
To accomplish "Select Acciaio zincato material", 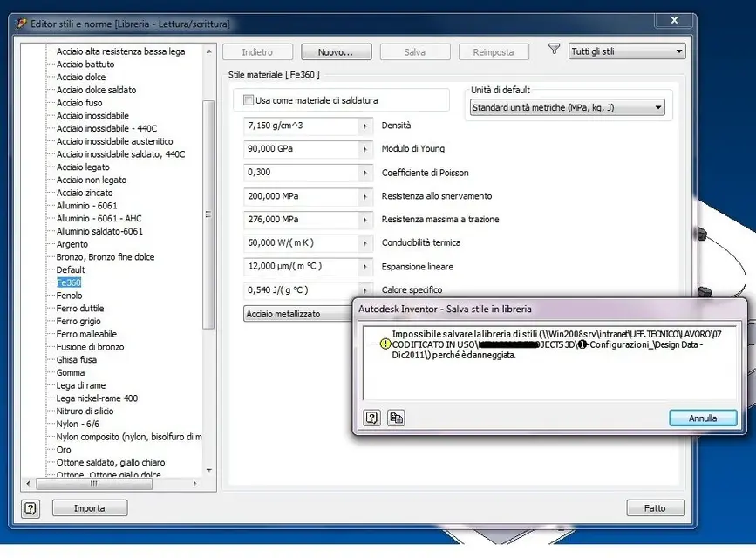I will (85, 193).
